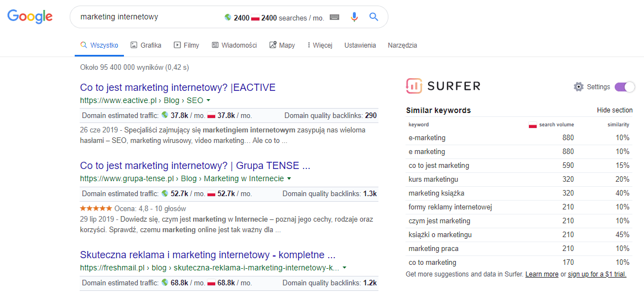Click 'Ocena: 4,8 - 10 głosów' rating text

point(149,208)
